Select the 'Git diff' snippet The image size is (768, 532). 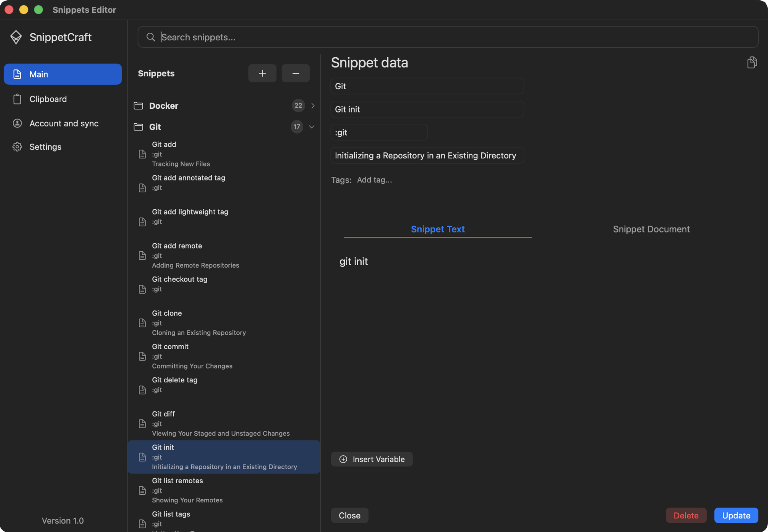pos(224,423)
